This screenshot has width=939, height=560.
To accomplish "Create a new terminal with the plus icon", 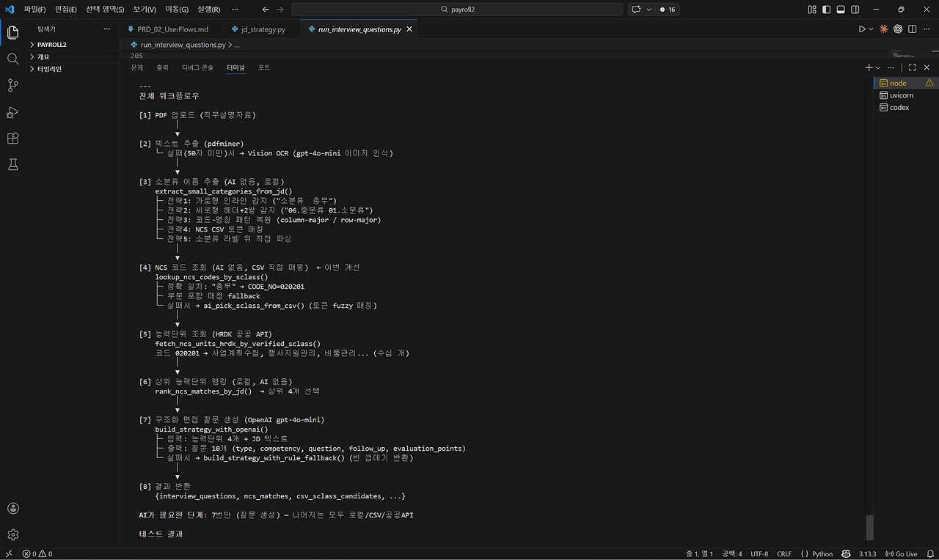I will [869, 67].
